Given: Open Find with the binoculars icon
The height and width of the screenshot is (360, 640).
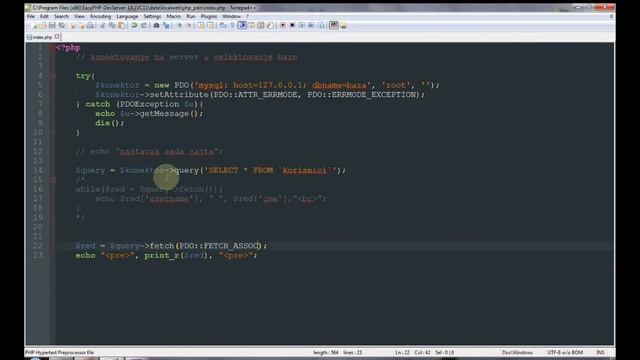Looking at the screenshot, I should 156,25.
